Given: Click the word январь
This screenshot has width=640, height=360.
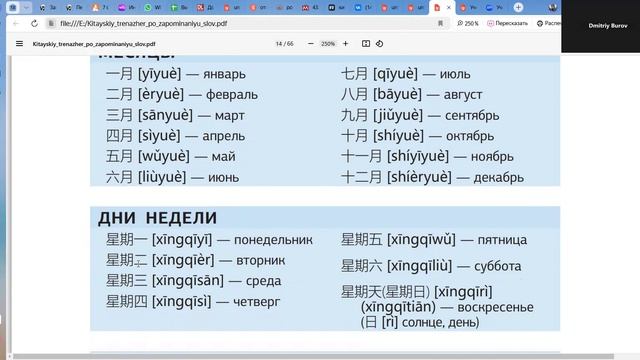Looking at the screenshot, I should click(224, 74).
